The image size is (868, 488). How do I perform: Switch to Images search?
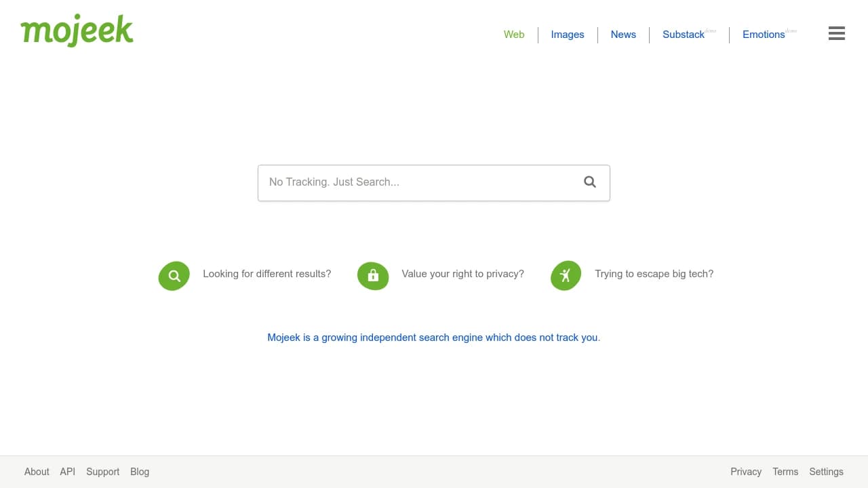568,35
